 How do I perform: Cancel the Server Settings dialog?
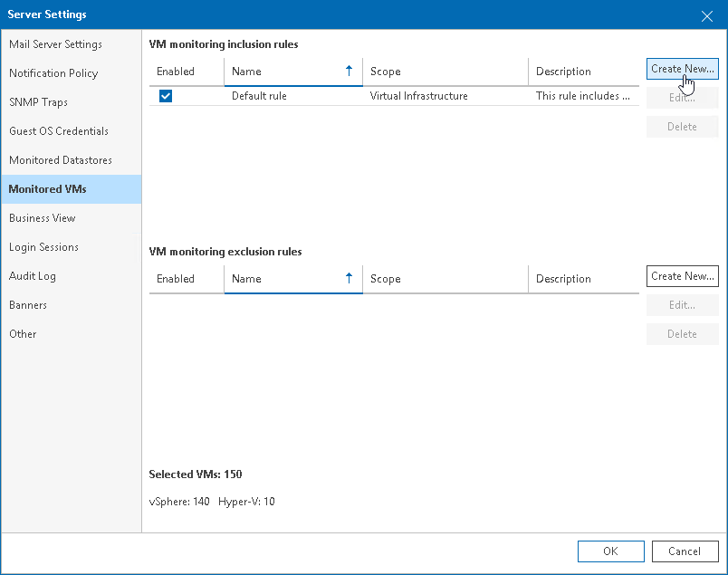click(685, 551)
